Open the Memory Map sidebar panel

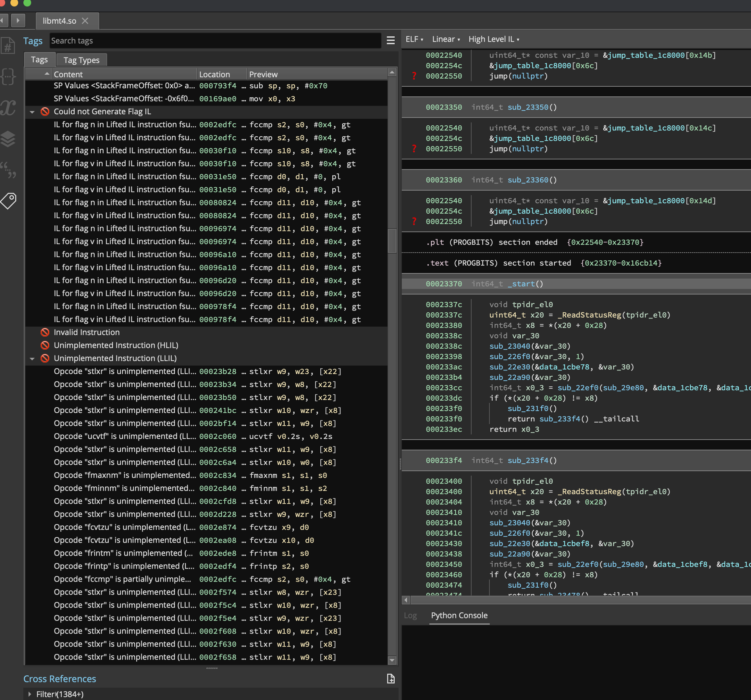click(8, 139)
